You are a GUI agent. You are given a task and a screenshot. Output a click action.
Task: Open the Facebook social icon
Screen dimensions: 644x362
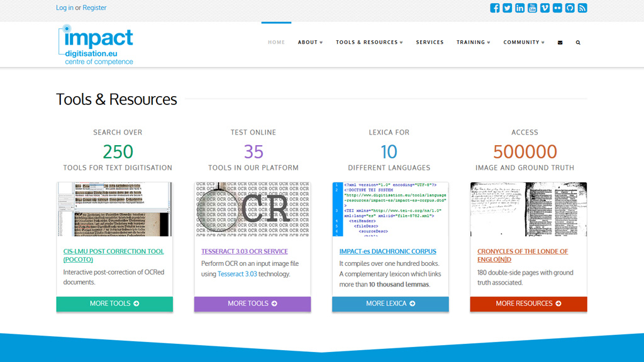[495, 8]
